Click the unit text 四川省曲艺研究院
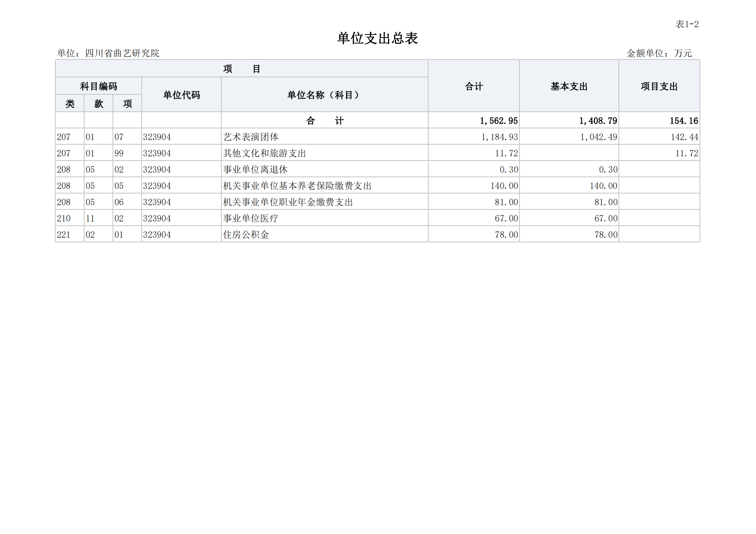756x534 pixels. [122, 53]
